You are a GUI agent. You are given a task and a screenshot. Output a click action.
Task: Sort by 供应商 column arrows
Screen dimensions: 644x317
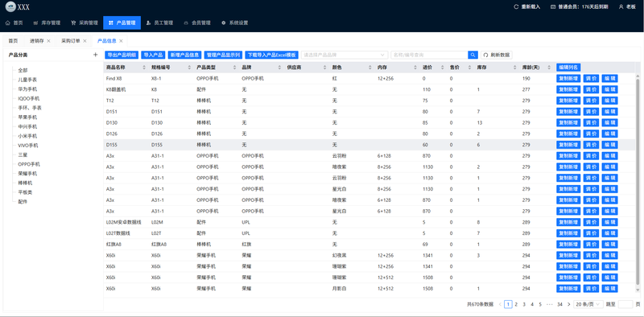[325, 68]
